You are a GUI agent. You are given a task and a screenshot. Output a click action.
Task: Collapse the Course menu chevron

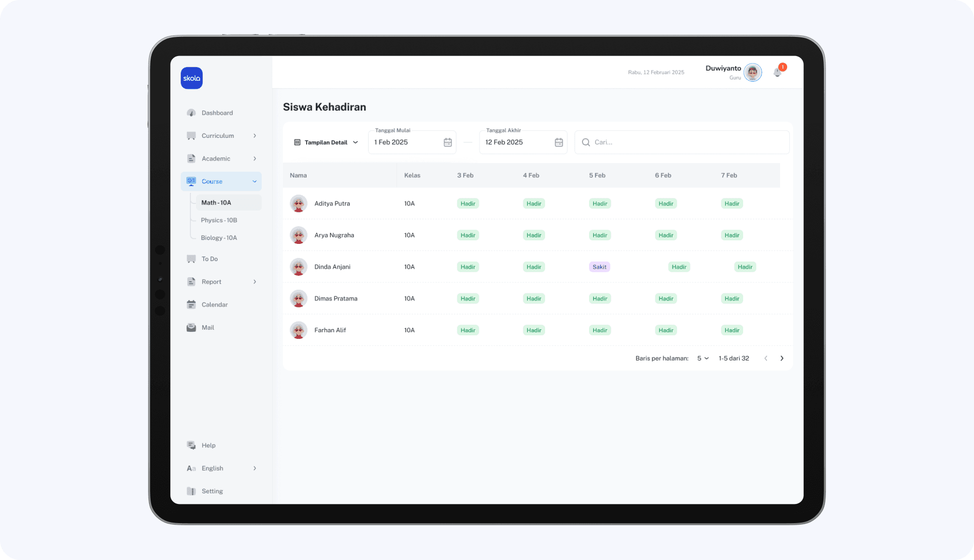click(x=255, y=181)
